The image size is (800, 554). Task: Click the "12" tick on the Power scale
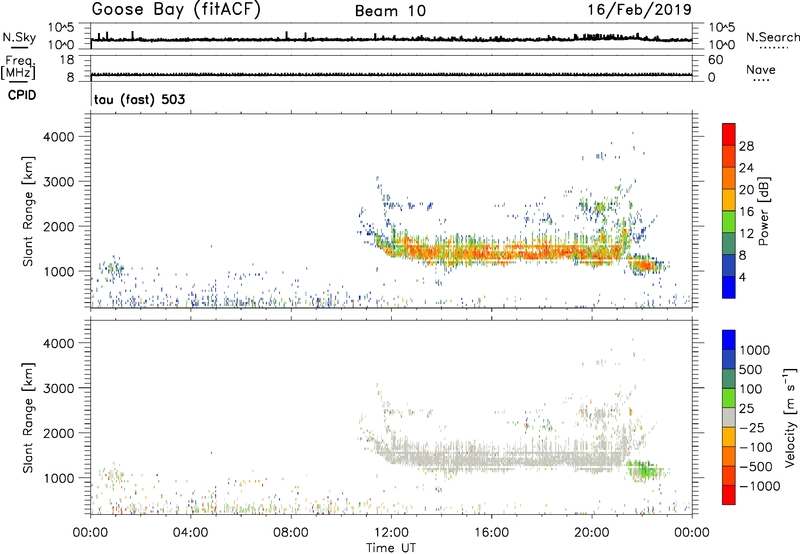(x=746, y=233)
